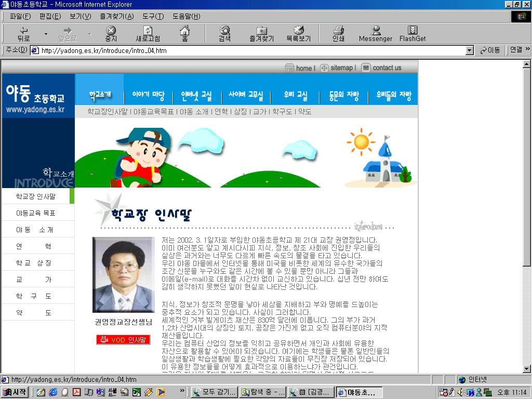Click the contact us envelope icon
Screen dimensions: 532x399
(366, 68)
